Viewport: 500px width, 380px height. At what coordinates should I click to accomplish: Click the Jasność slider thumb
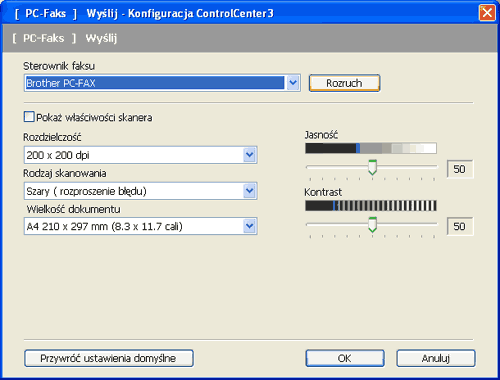pos(372,167)
